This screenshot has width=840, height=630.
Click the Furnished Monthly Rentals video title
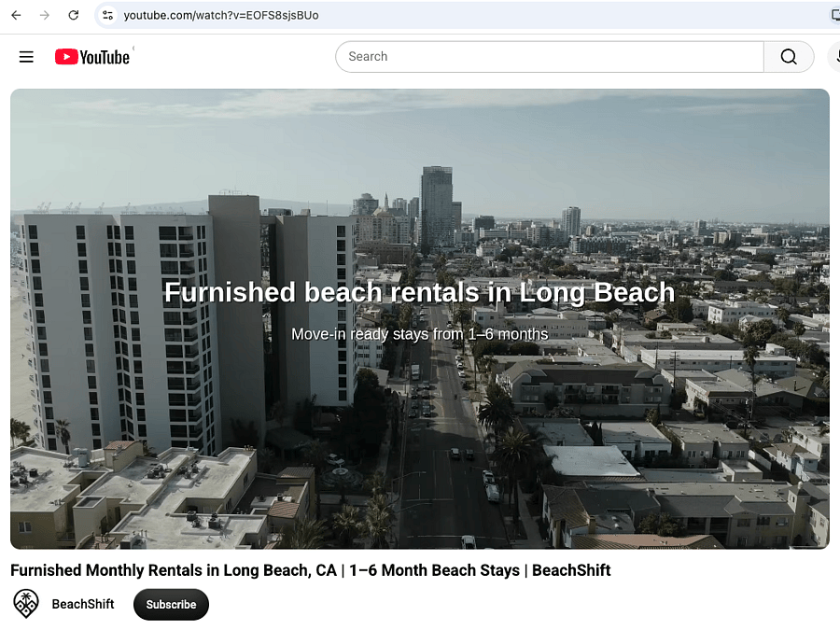click(x=310, y=570)
